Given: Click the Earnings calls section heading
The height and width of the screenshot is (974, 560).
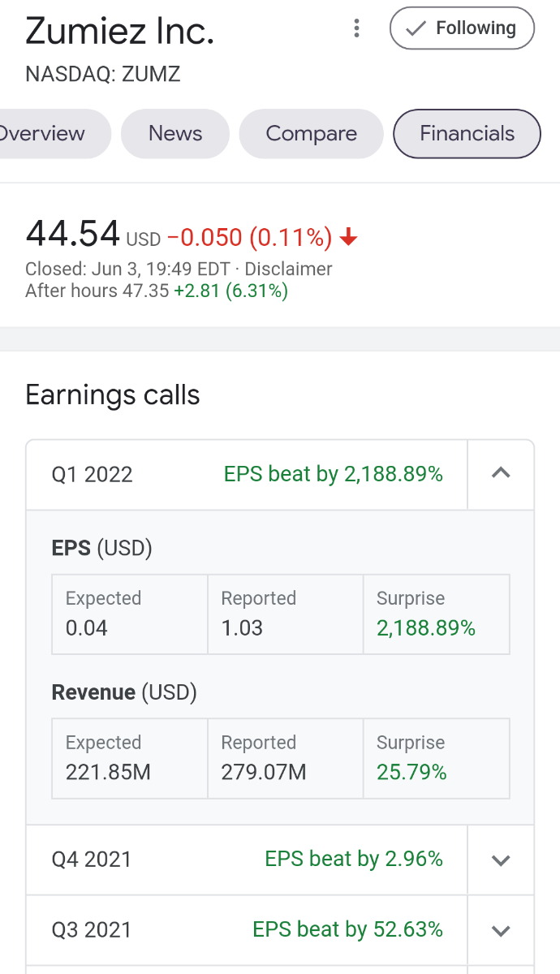Looking at the screenshot, I should point(113,395).
